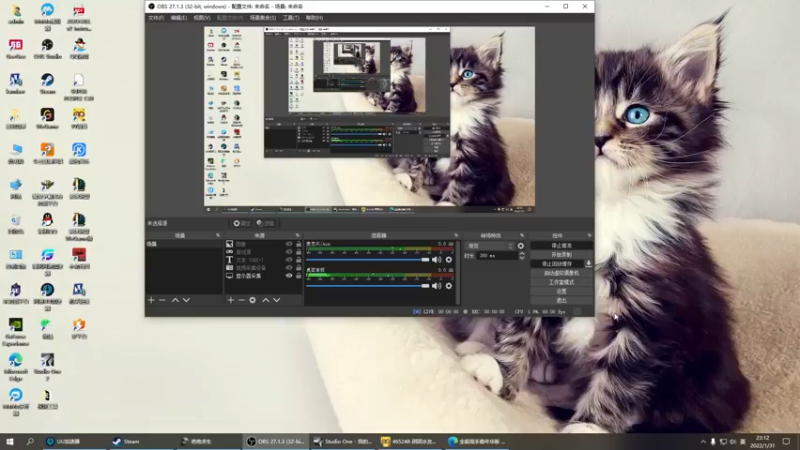Move the selected source down
This screenshot has height=450, width=800.
[277, 300]
